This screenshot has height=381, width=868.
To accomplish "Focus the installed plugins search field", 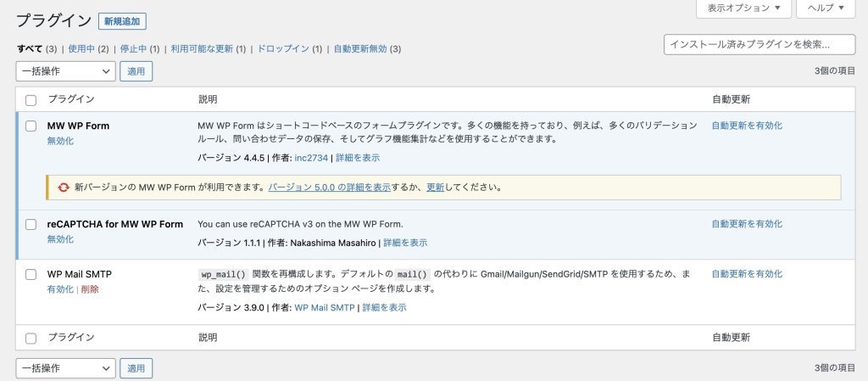I will point(759,44).
